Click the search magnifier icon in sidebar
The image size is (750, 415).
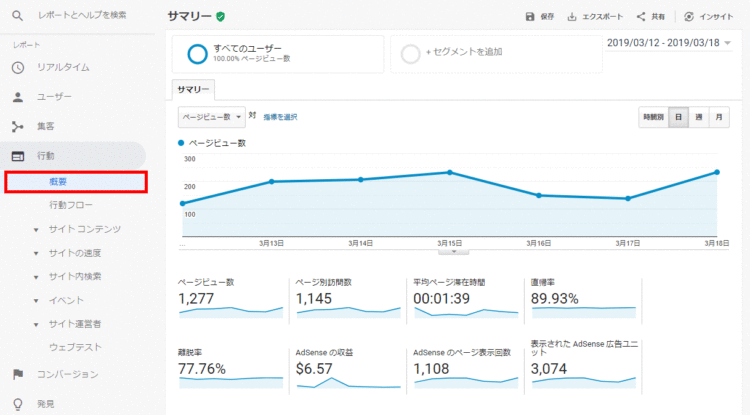click(18, 16)
